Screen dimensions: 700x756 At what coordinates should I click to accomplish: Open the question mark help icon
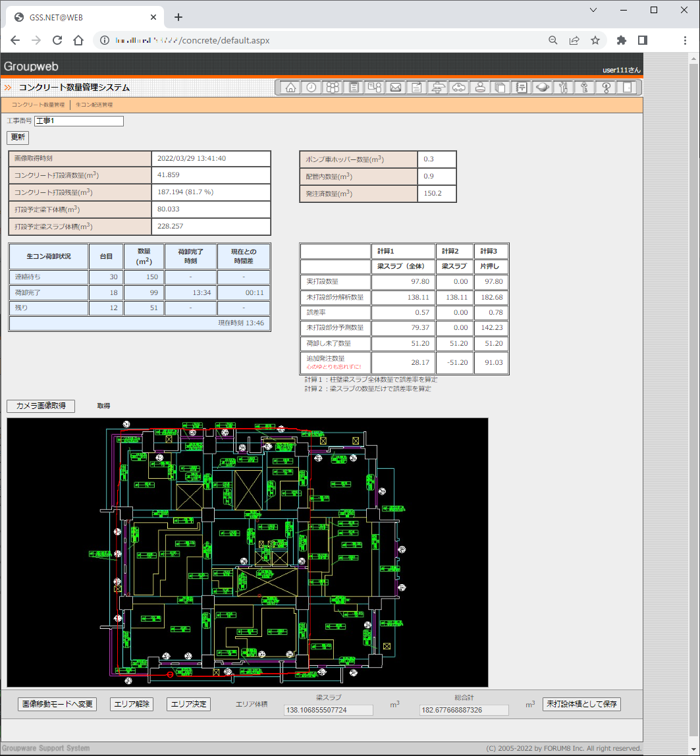[x=606, y=88]
